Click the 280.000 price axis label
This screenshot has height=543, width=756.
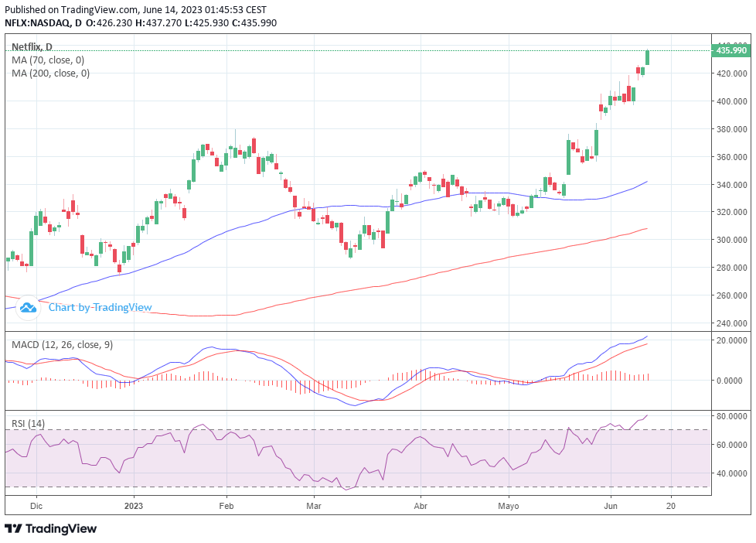click(x=731, y=268)
